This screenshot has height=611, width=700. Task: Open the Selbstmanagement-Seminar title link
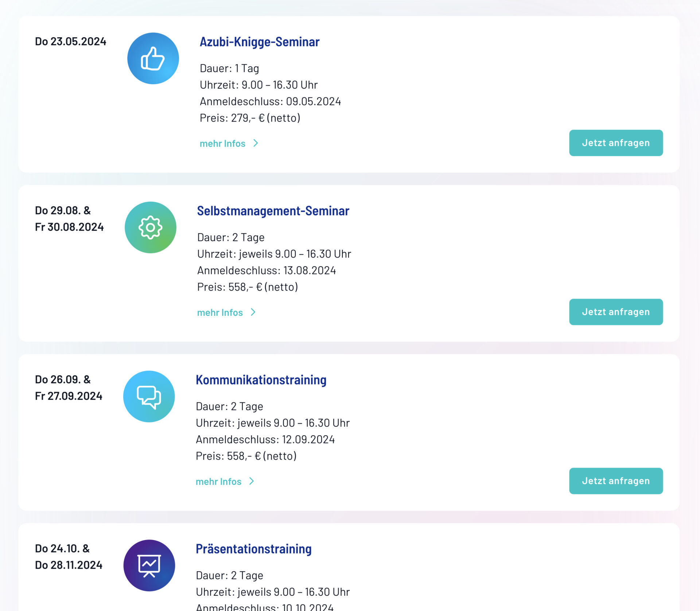coord(273,211)
